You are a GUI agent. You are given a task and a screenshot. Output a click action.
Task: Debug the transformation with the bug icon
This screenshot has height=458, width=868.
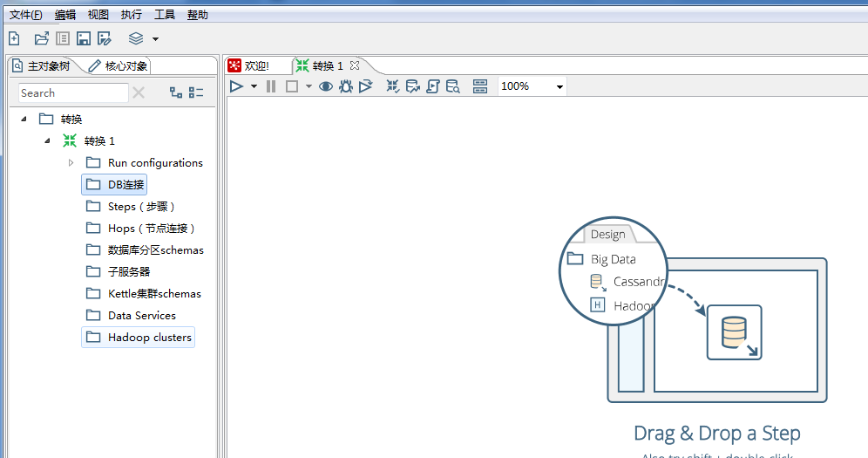[346, 86]
